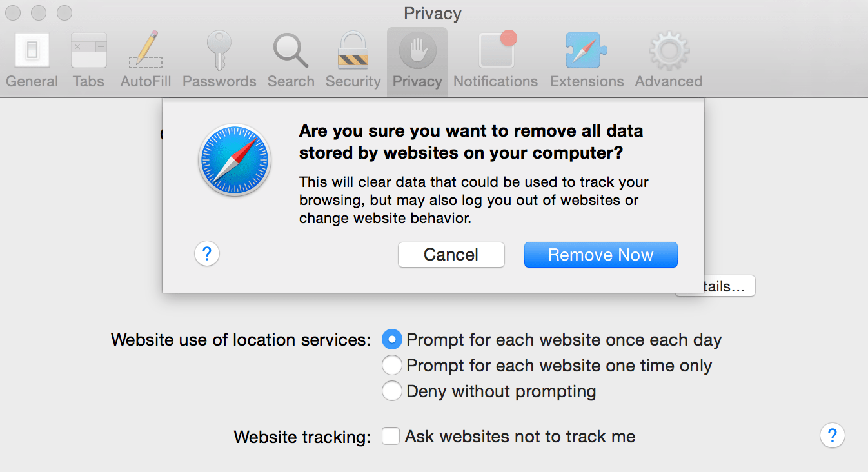Image resolution: width=868 pixels, height=472 pixels.
Task: Click the dialog help question mark
Action: tap(206, 255)
